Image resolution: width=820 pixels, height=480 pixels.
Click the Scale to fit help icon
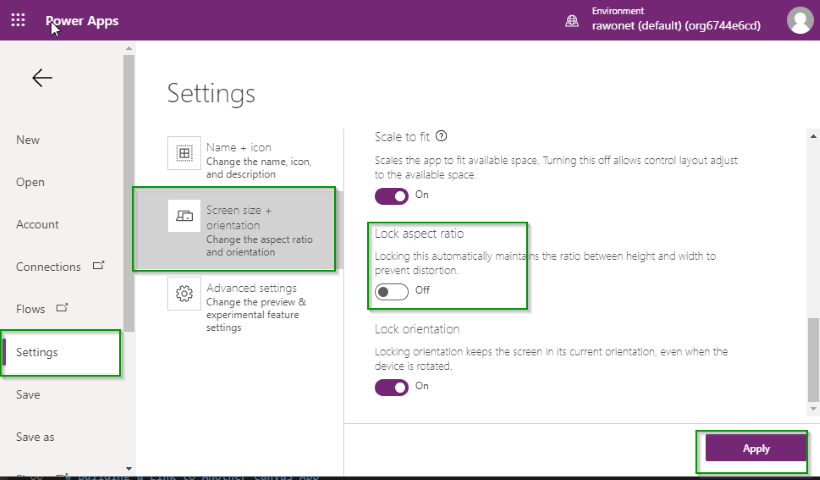[441, 136]
